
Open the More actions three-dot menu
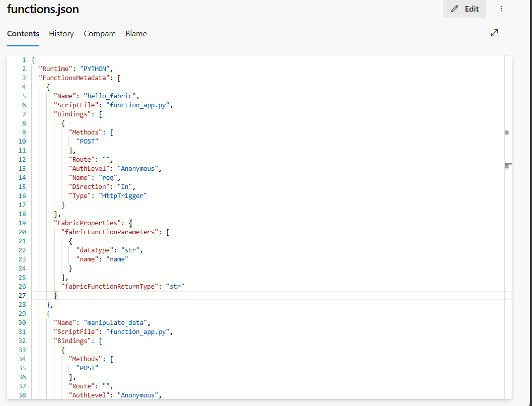click(501, 9)
